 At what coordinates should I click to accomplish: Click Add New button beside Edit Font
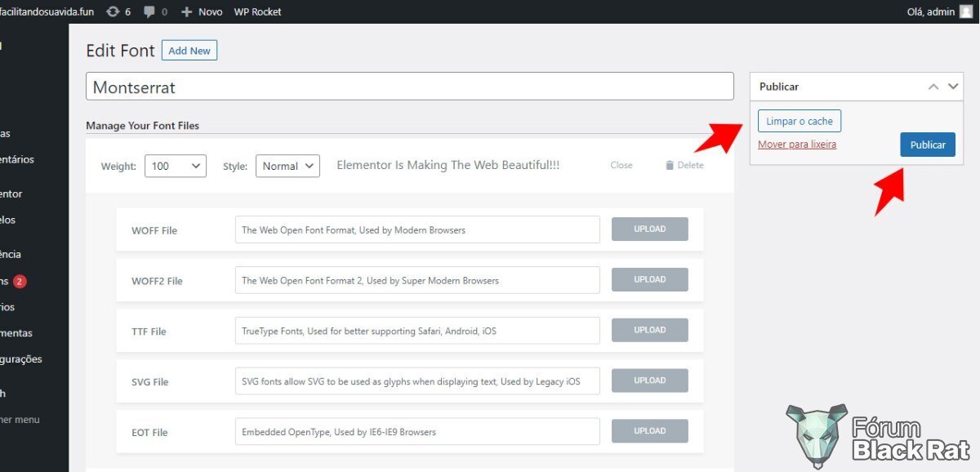(x=189, y=51)
